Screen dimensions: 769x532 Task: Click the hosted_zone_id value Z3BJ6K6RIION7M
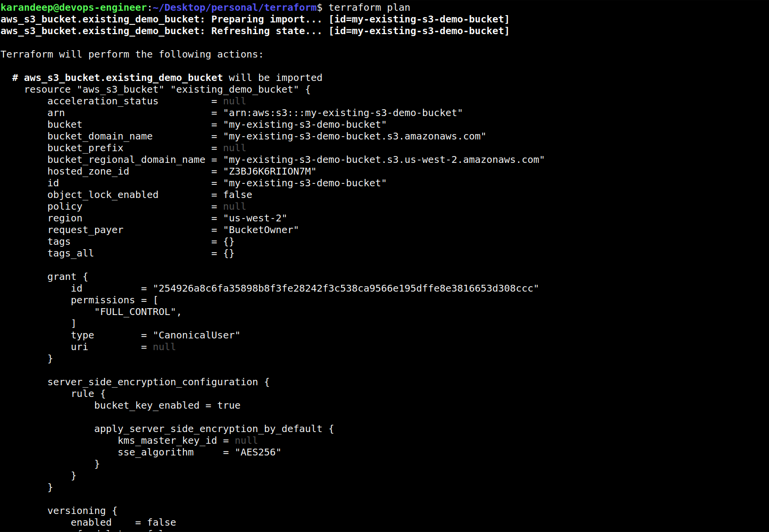[x=270, y=171]
